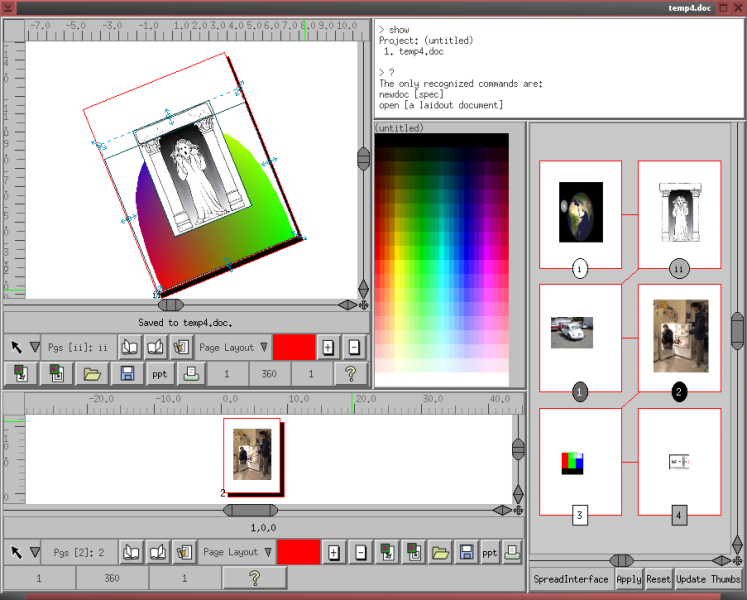Expand the Page Layout dropdown in Pgs [2] toolbar
Image resolution: width=747 pixels, height=600 pixels.
(237, 552)
